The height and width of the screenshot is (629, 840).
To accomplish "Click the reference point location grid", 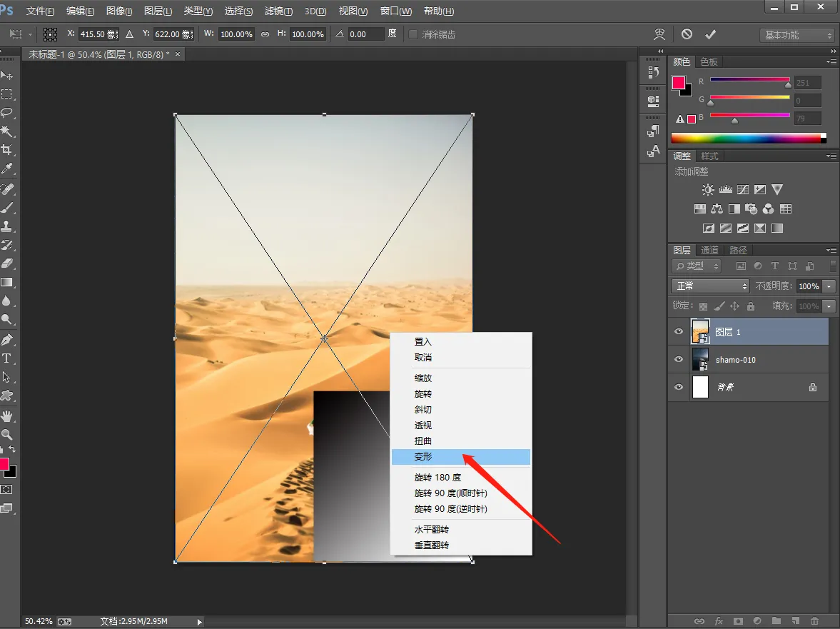I will (x=51, y=34).
